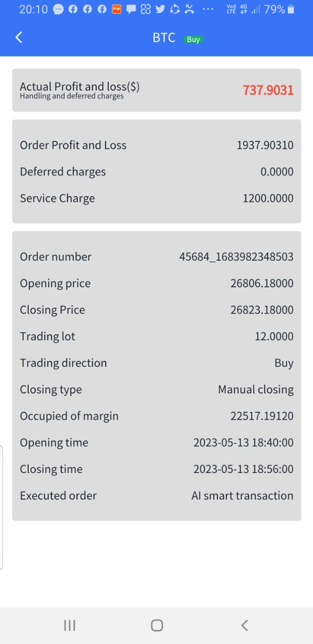Image resolution: width=313 pixels, height=644 pixels.
Task: Tap the missed call notification icon
Action: (190, 9)
